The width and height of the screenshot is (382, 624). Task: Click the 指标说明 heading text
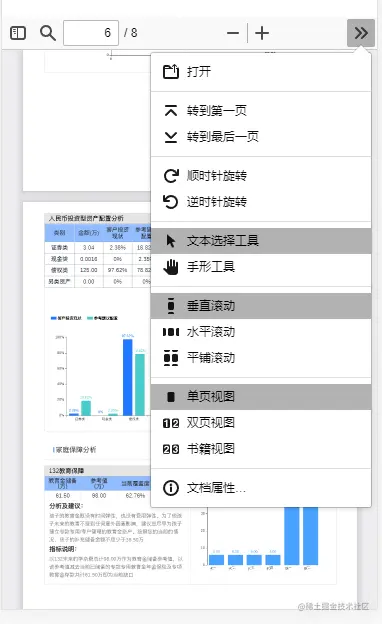click(62, 549)
